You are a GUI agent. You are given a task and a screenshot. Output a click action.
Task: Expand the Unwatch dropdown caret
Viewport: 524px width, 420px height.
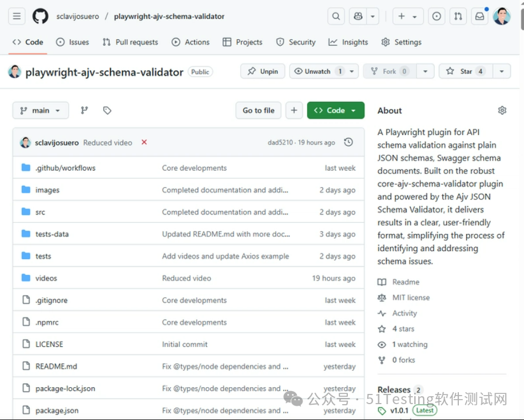(x=352, y=71)
